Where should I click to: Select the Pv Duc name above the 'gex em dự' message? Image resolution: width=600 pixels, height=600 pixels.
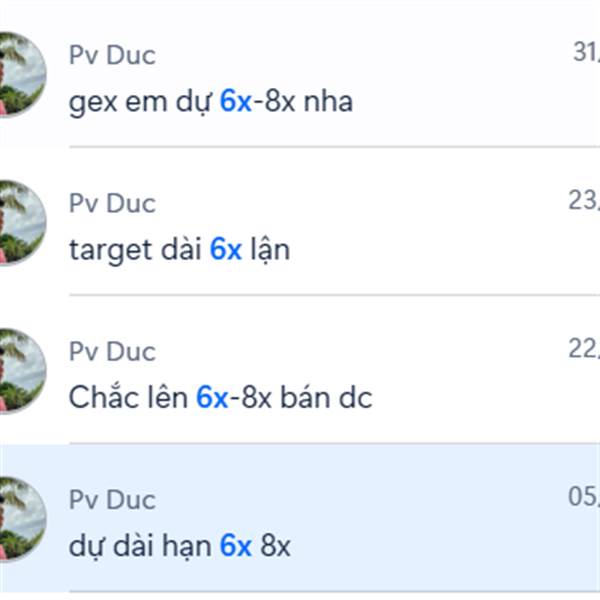pos(112,55)
